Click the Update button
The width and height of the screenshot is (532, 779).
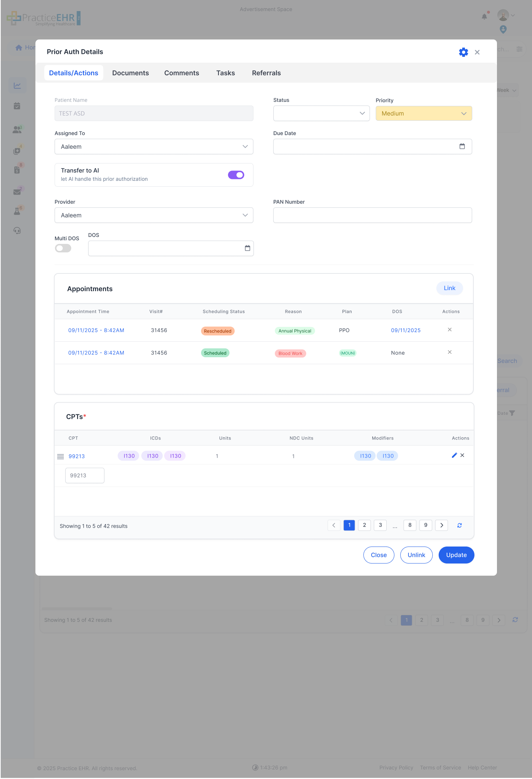click(x=456, y=555)
